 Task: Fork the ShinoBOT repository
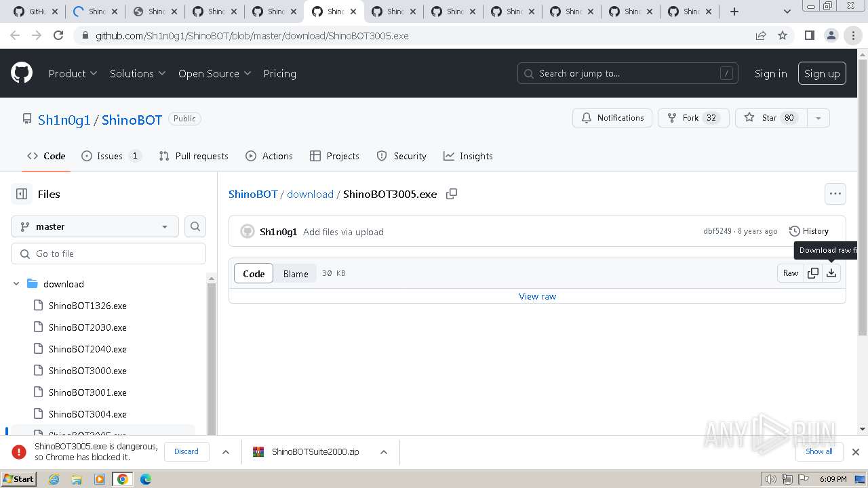coord(693,118)
